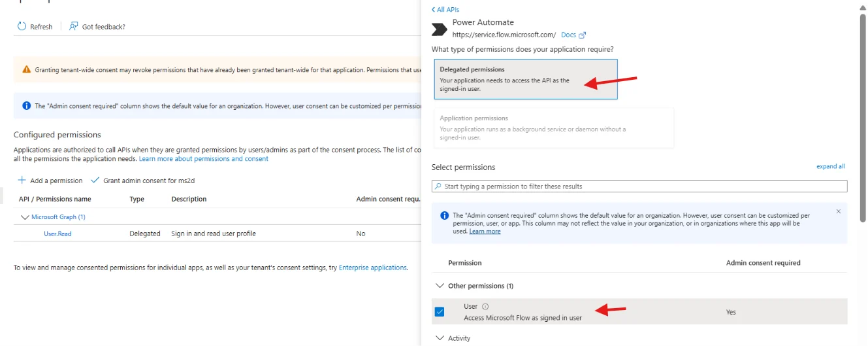Click 'Access Microsoft Flow as signed in user' text
868x346 pixels.
tap(522, 318)
